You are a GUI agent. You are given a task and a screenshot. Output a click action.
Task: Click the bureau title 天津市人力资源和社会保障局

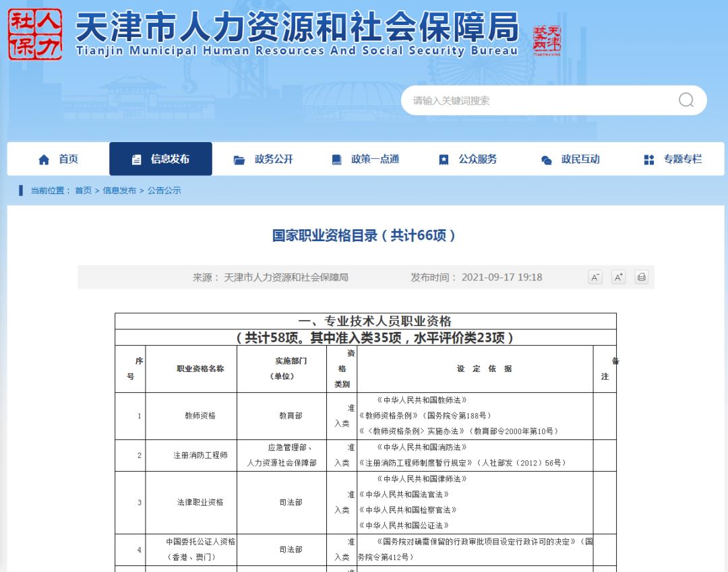(297, 28)
